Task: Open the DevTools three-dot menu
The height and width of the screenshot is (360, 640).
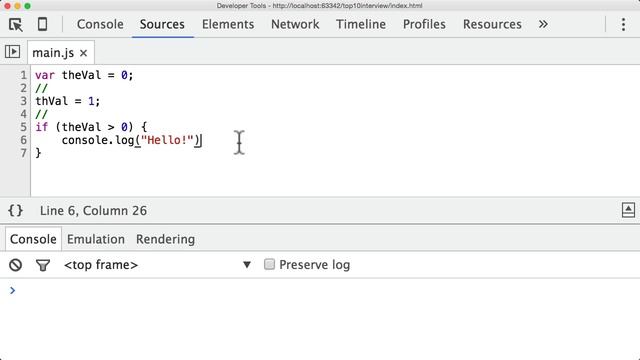Action: coord(623,24)
